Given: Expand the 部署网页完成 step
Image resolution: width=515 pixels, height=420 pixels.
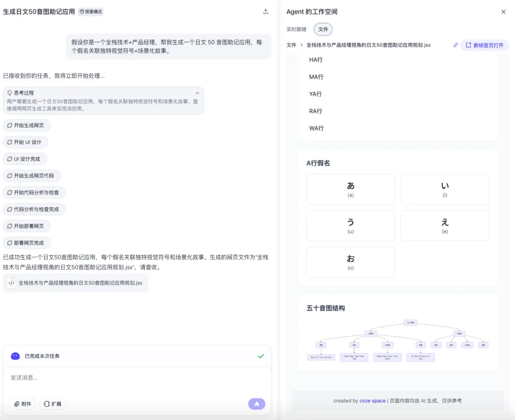Looking at the screenshot, I should 27,243.
